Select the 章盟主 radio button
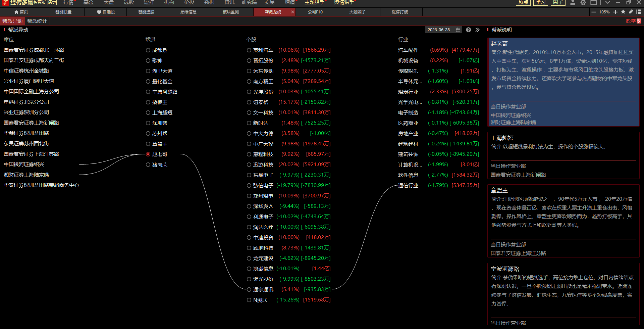The height and width of the screenshot is (329, 644). coord(148,144)
